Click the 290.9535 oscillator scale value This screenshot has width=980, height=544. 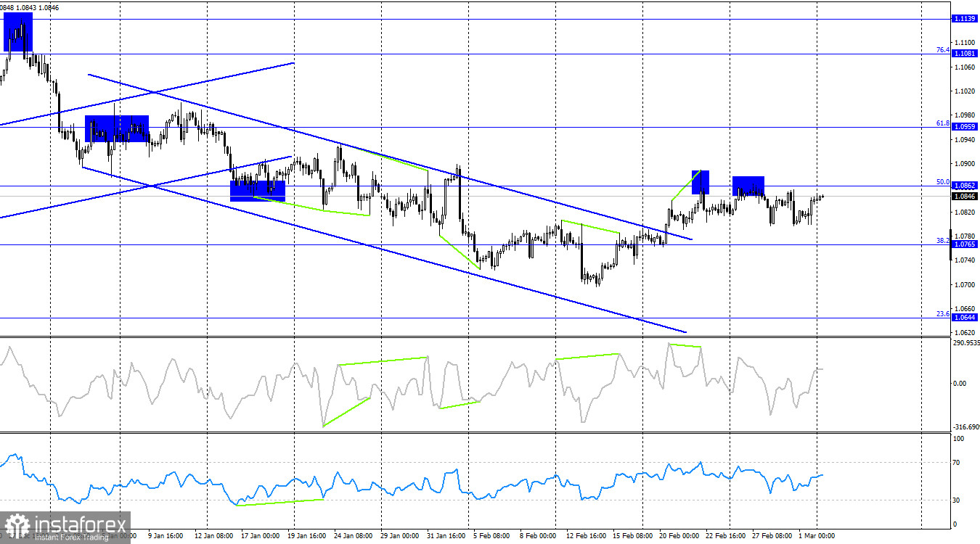[x=965, y=343]
